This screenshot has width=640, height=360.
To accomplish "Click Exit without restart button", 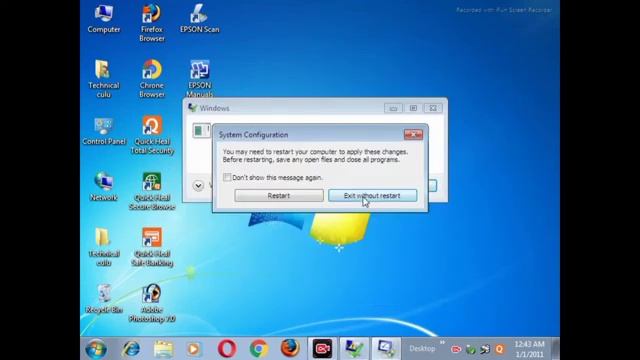I will click(373, 196).
